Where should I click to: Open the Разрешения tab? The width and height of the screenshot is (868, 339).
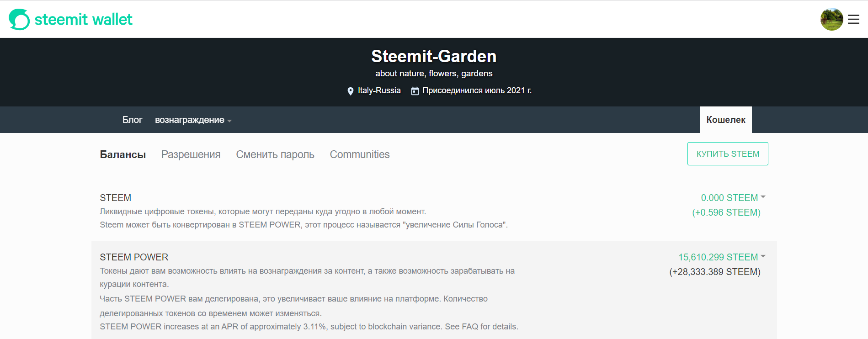(x=191, y=154)
